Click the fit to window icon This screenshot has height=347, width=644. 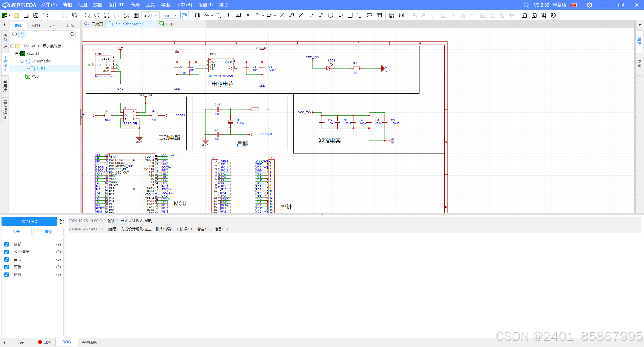point(107,15)
